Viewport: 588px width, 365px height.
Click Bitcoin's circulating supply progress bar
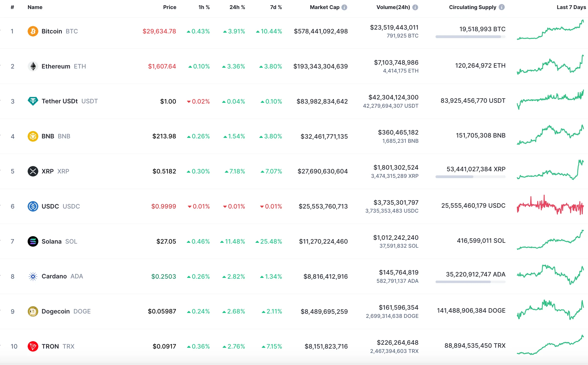(x=470, y=37)
